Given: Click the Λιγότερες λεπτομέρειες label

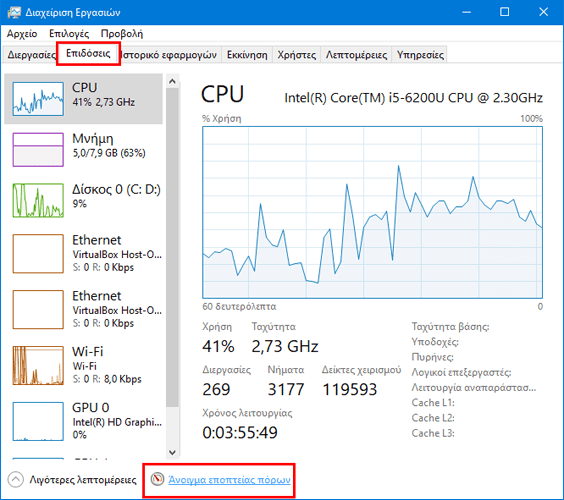Looking at the screenshot, I should [x=83, y=480].
